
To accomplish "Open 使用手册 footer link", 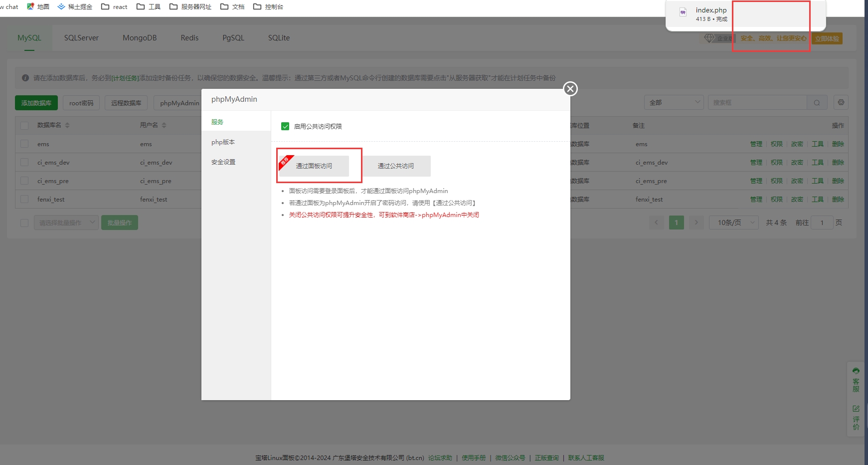I will coord(474,458).
